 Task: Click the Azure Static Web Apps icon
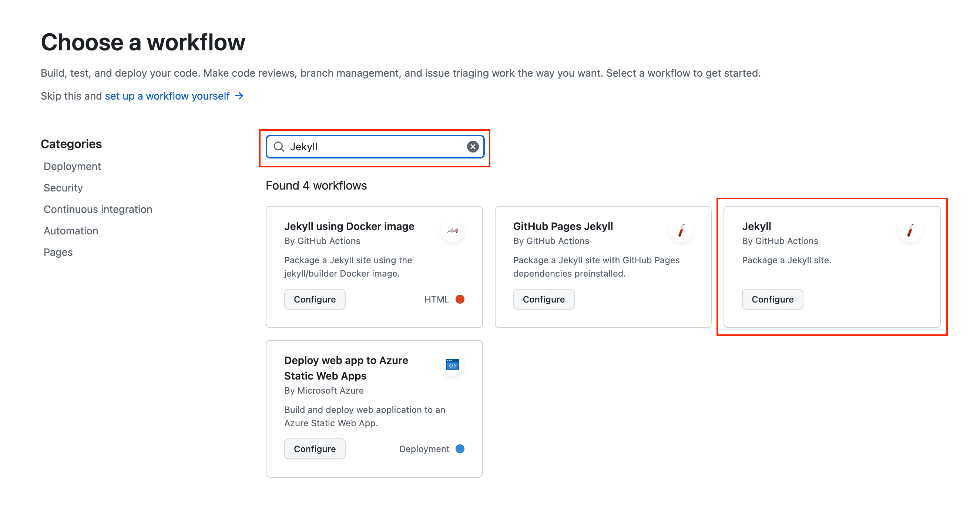tap(452, 365)
